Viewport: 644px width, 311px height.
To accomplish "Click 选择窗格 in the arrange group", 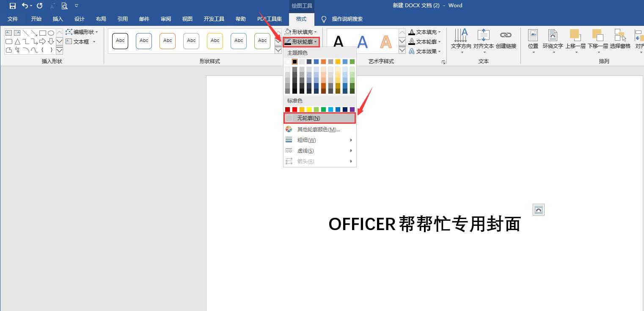I will coord(619,39).
